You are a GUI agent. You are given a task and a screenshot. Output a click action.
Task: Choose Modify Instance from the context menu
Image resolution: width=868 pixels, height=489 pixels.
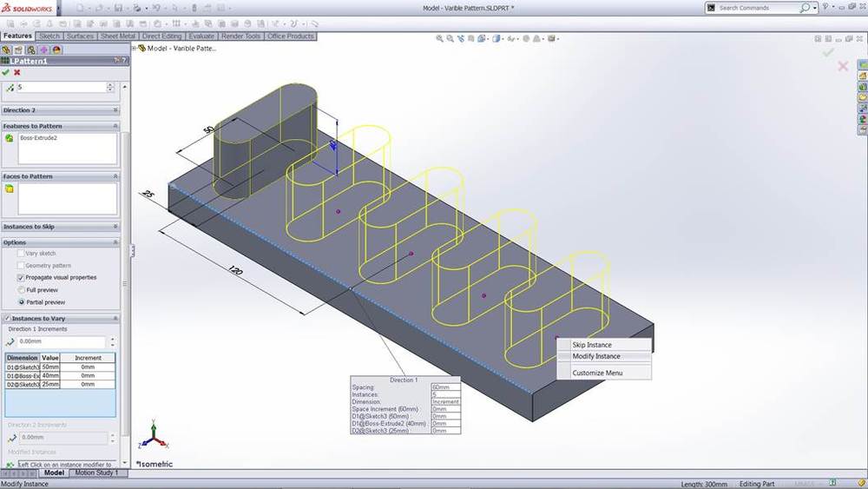click(596, 356)
